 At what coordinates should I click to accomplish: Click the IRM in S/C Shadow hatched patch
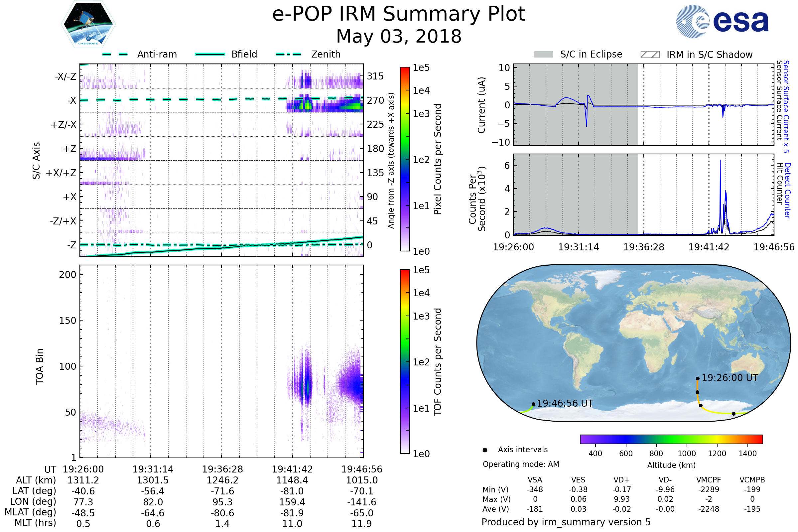click(650, 55)
